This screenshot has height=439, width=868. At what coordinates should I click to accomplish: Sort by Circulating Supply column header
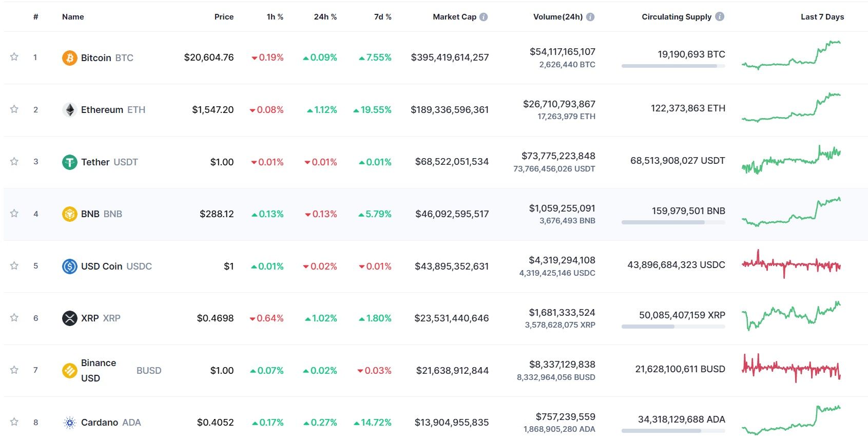677,17
